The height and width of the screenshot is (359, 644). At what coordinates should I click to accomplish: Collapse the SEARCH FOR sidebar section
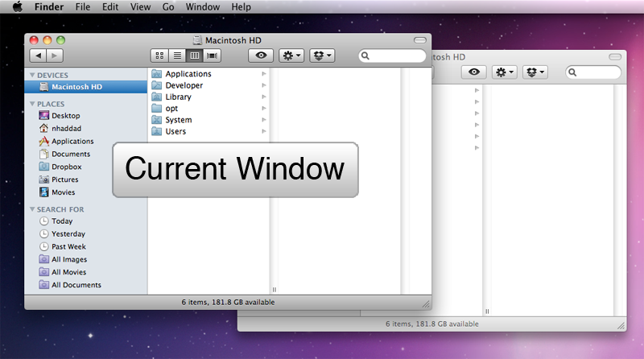tap(32, 209)
